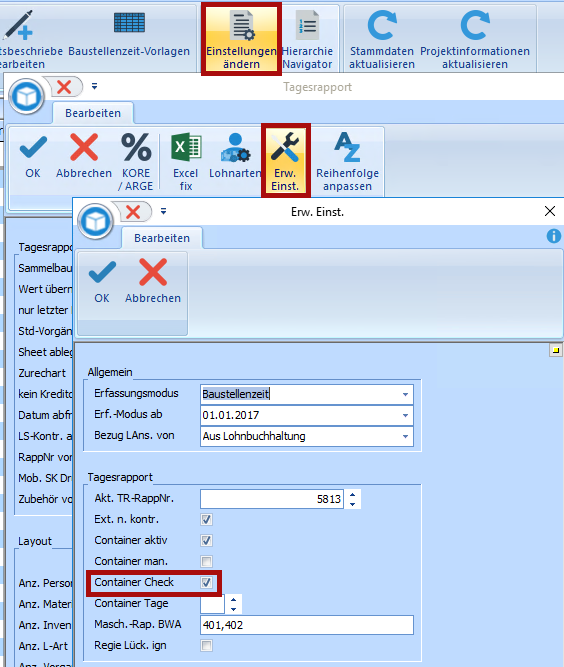
Task: Select Bearbeiten tab in Erw. Einst. window
Action: [x=162, y=238]
